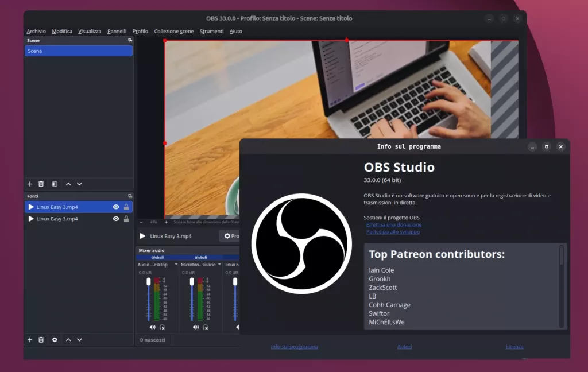The width and height of the screenshot is (588, 372).
Task: Open the Info sul programma link
Action: point(295,347)
